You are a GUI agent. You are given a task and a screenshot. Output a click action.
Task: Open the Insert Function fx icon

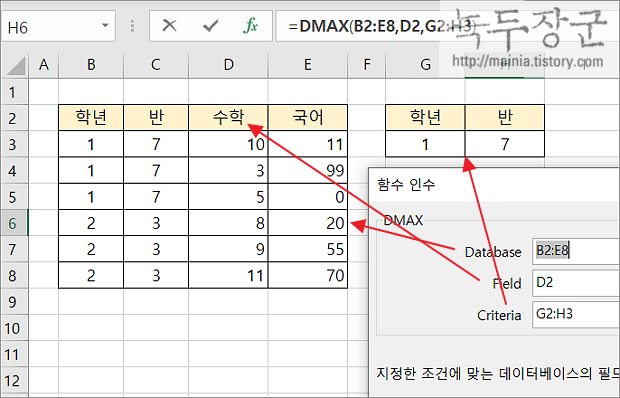(250, 26)
